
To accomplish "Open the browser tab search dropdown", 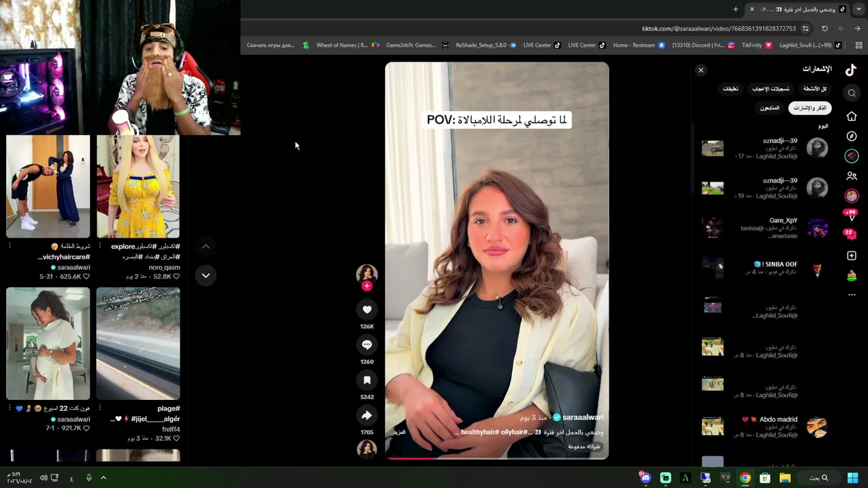I will 859,9.
